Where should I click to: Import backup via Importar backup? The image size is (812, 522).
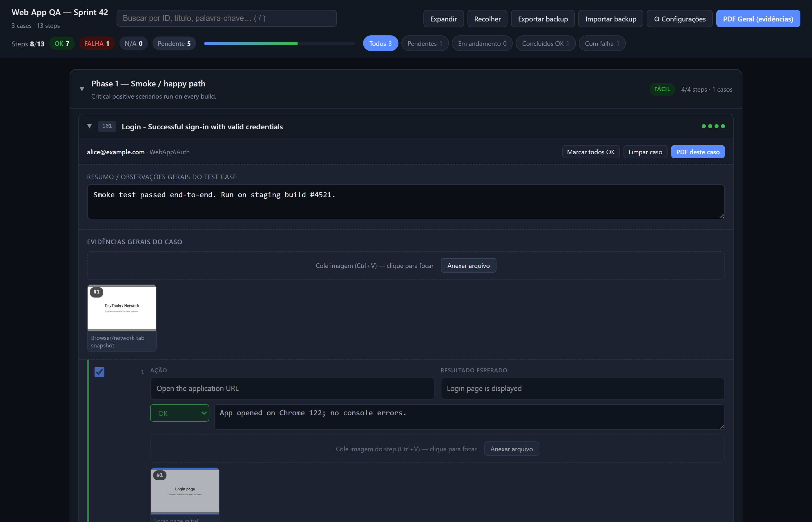[610, 19]
